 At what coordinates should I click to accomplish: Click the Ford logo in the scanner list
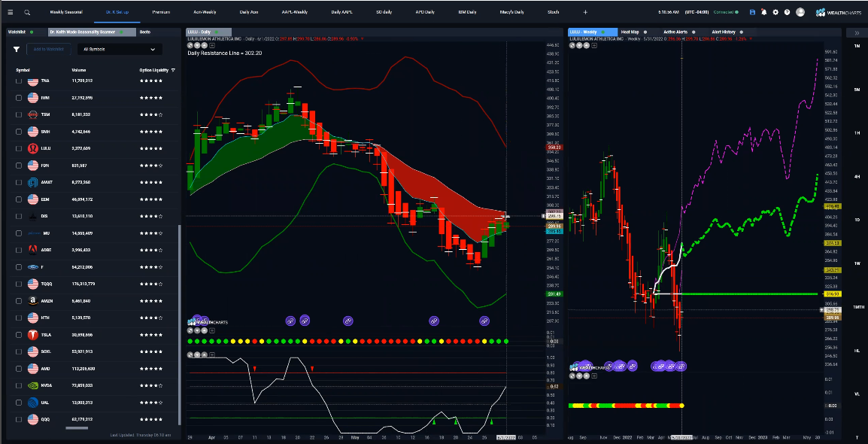pyautogui.click(x=32, y=267)
